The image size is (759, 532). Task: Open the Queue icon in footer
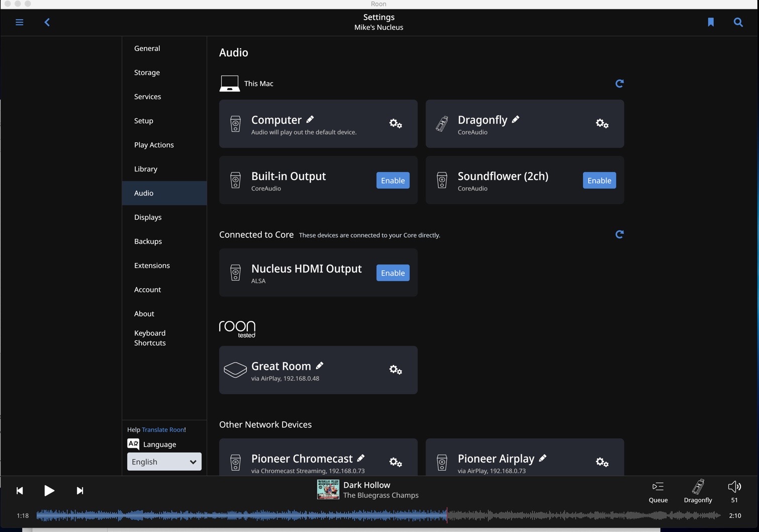[658, 486]
